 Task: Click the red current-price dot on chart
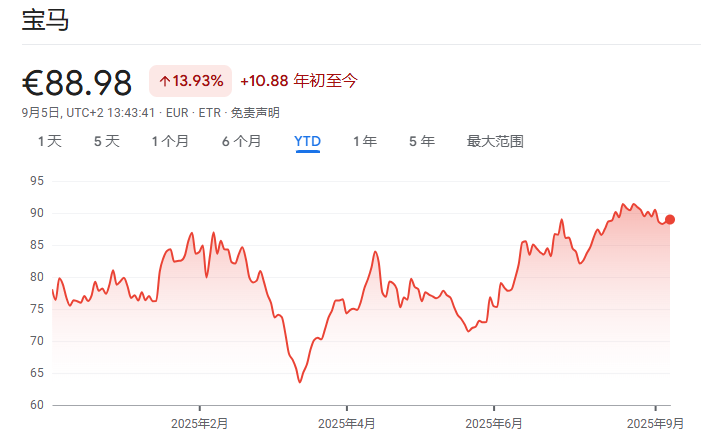click(670, 220)
